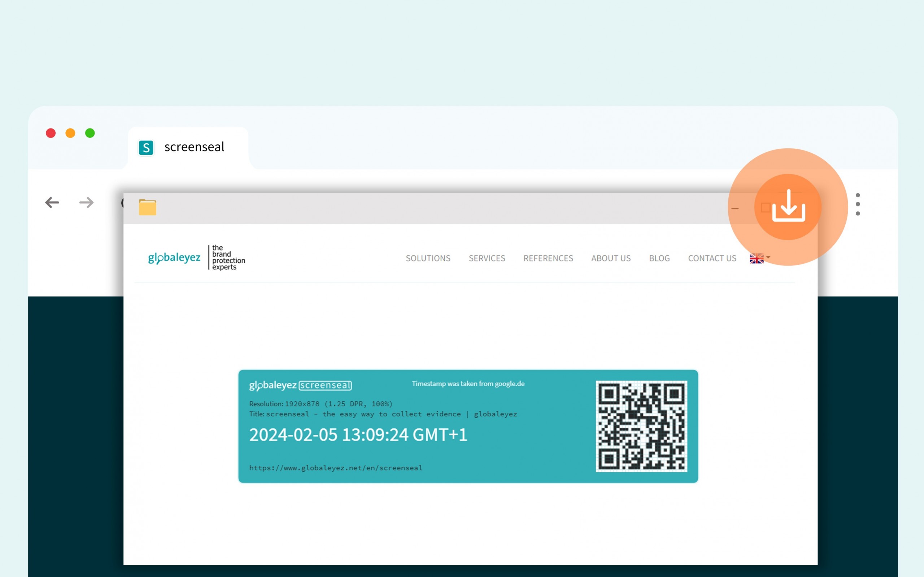Open the ABOUT US menu item
This screenshot has height=577, width=924.
(611, 258)
